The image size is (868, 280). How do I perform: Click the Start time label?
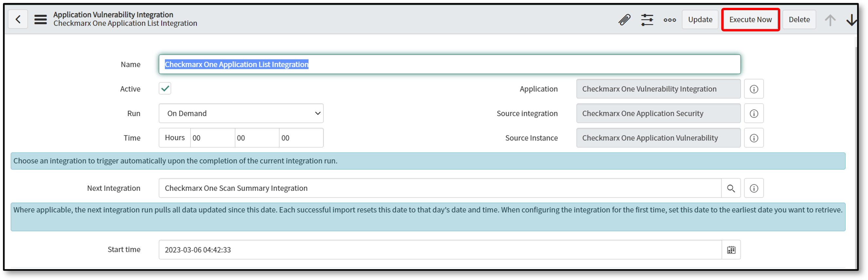click(x=124, y=250)
